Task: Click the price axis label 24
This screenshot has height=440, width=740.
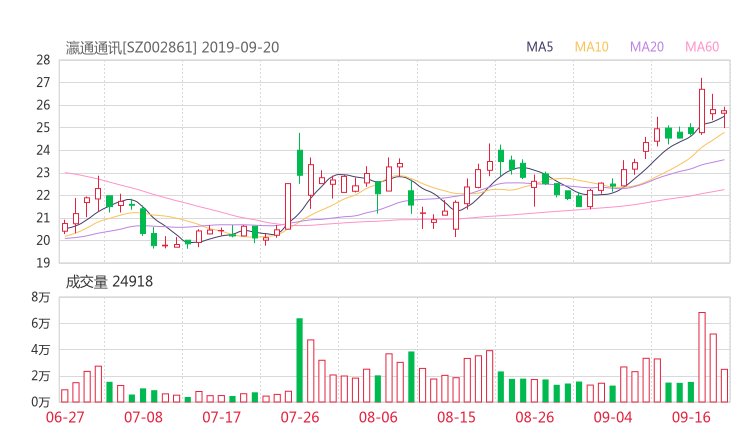Action: [x=43, y=150]
